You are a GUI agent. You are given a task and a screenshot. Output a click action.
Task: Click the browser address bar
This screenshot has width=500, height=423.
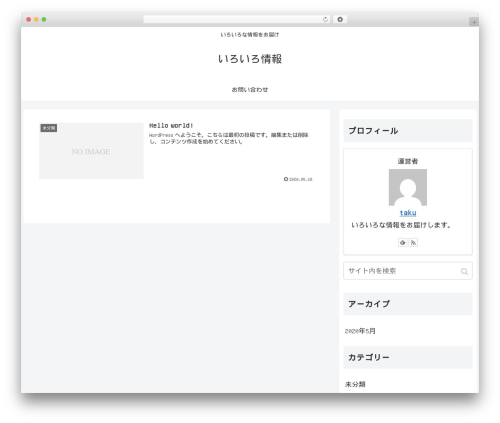236,19
